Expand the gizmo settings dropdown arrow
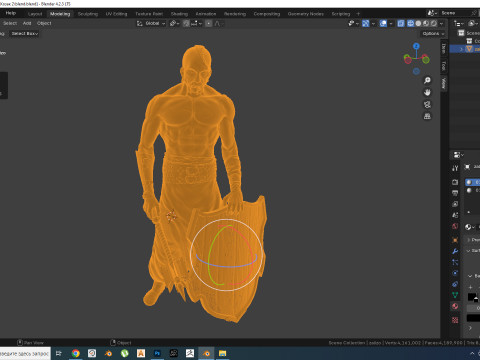This screenshot has height=360, width=480. click(373, 23)
